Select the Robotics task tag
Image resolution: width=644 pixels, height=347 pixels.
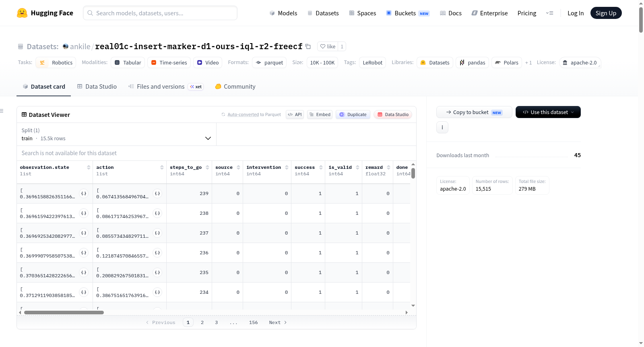[56, 62]
